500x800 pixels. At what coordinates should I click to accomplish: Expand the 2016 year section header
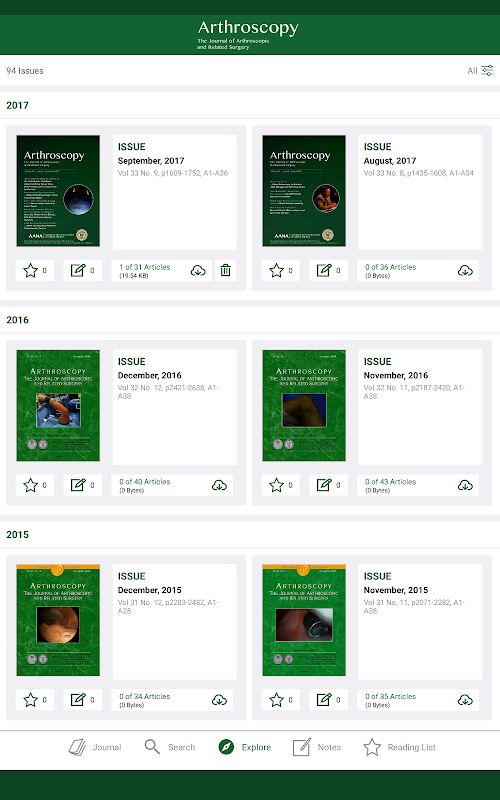click(250, 320)
